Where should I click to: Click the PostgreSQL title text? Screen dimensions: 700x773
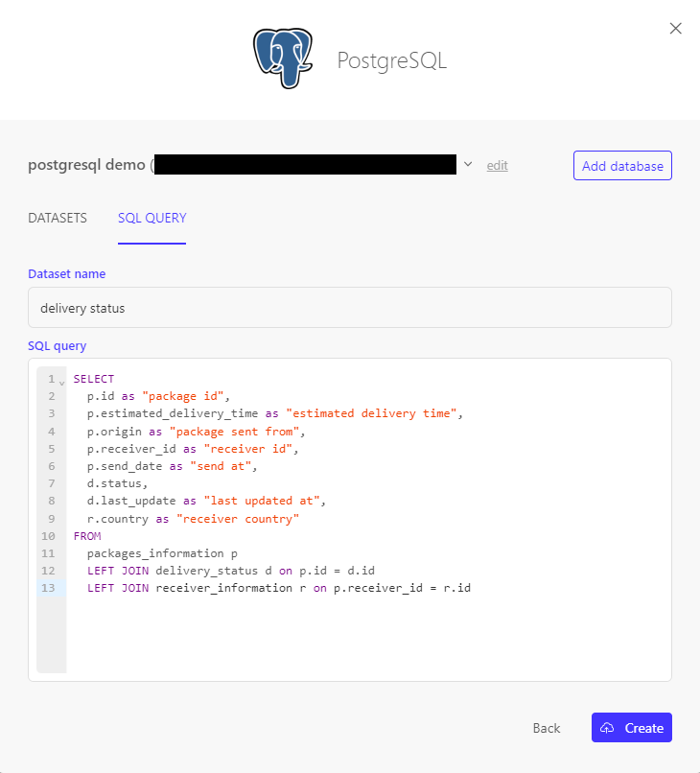(392, 60)
